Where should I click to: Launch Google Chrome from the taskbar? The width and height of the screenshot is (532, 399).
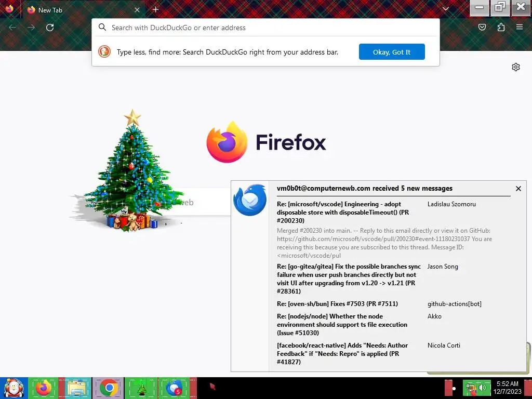tap(109, 388)
